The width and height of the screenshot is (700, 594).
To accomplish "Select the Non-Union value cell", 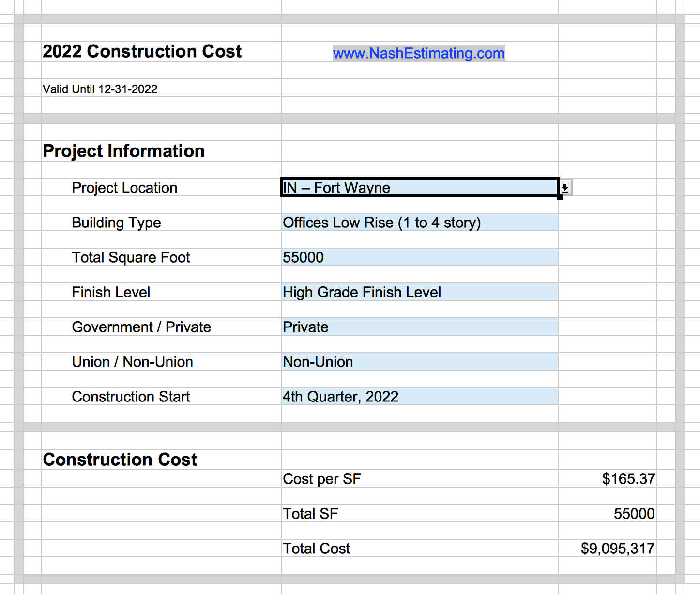I will pos(419,362).
